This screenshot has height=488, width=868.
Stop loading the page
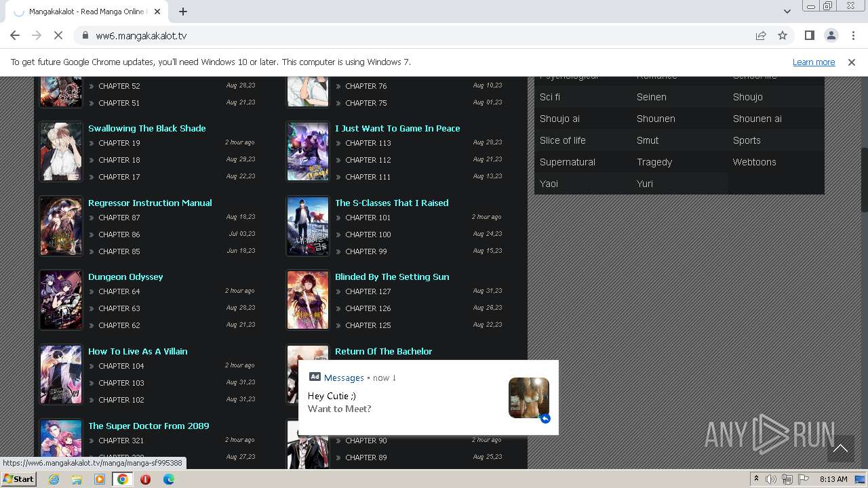click(x=58, y=36)
